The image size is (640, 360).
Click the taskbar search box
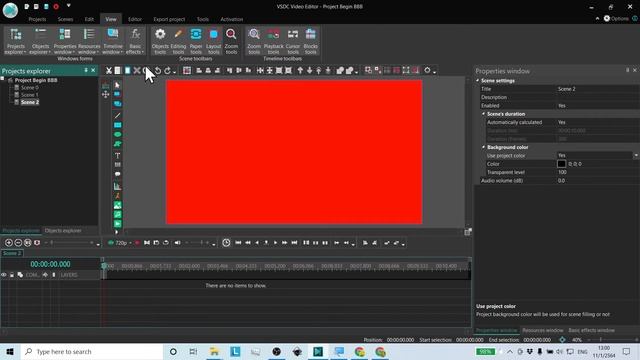tap(92, 351)
